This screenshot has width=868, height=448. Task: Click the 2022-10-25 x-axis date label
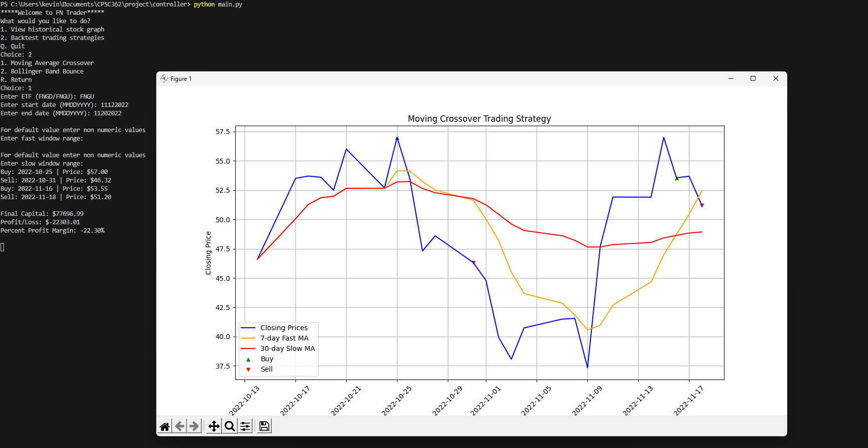(397, 400)
